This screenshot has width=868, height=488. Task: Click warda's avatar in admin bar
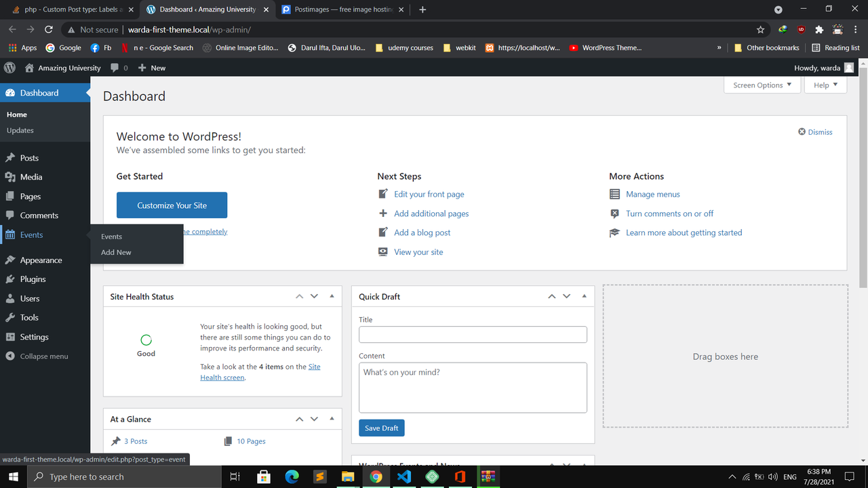(x=849, y=68)
